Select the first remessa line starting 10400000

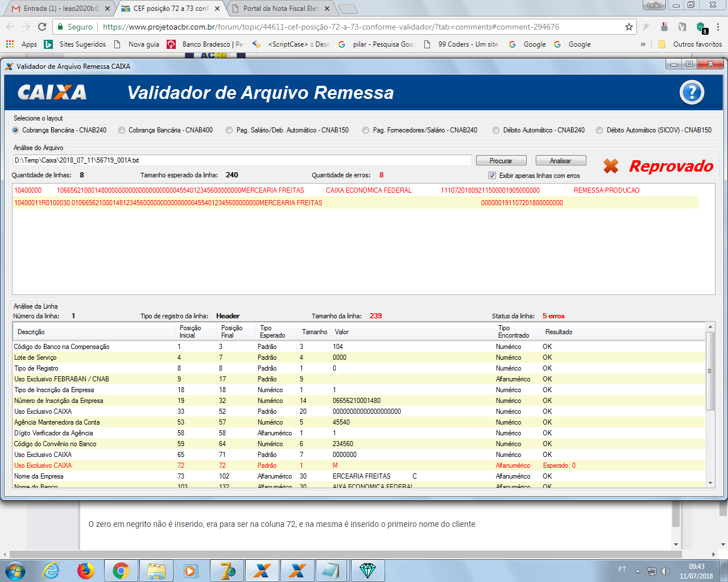[x=355, y=190]
